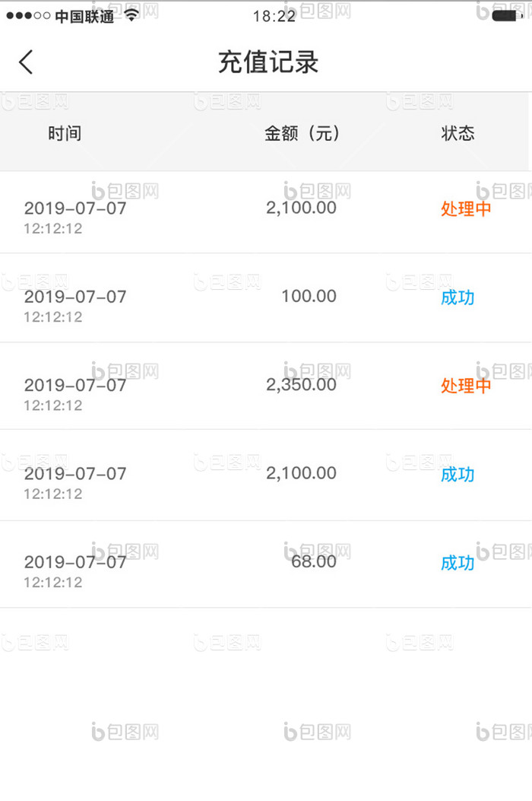Tap the date of the first record
This screenshot has width=532, height=801.
(75, 208)
